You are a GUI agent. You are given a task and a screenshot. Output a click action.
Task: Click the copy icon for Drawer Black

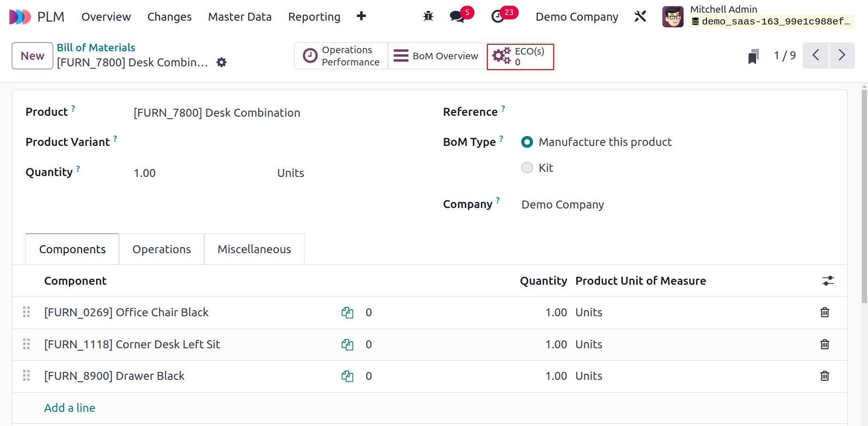pyautogui.click(x=347, y=376)
